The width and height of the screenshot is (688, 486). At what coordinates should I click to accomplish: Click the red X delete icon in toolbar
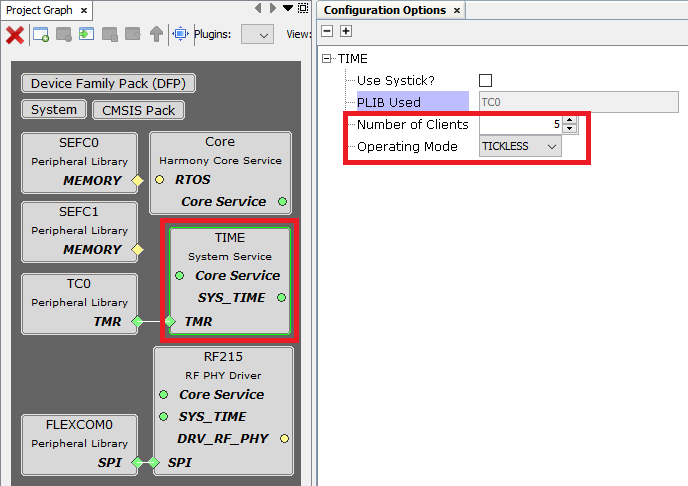coord(14,35)
